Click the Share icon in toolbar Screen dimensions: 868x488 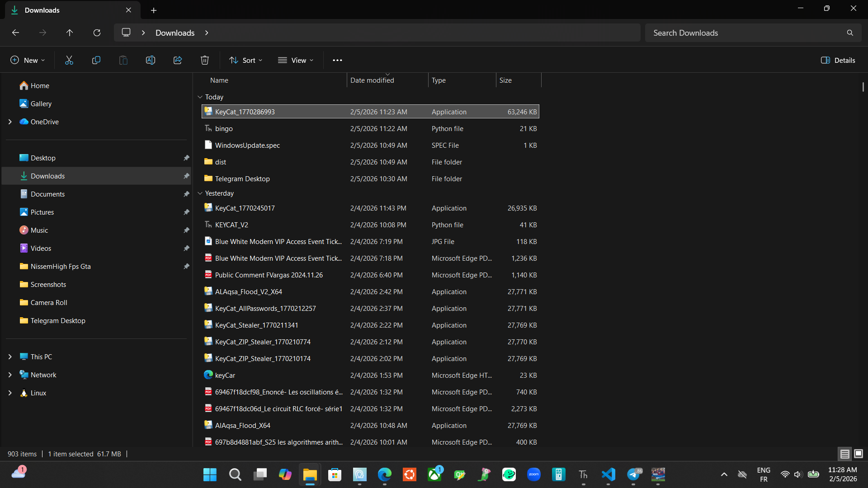click(x=177, y=60)
